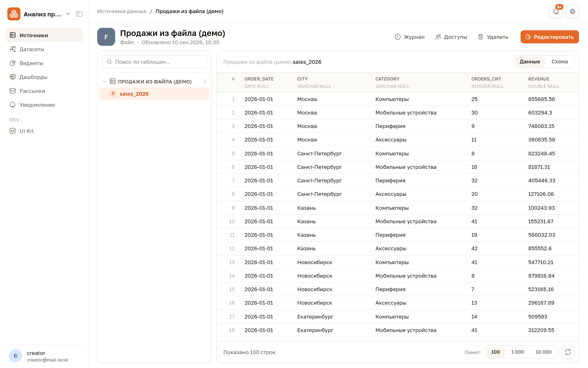The height and width of the screenshot is (368, 588).
Task: Open Дашборды in the sidebar
Action: pos(44,77)
